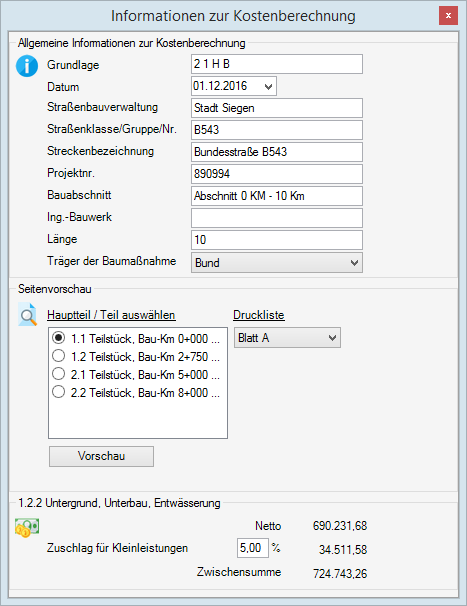The image size is (467, 606).
Task: Edit the Zuschlag percentage field 5,00
Action: (x=253, y=548)
